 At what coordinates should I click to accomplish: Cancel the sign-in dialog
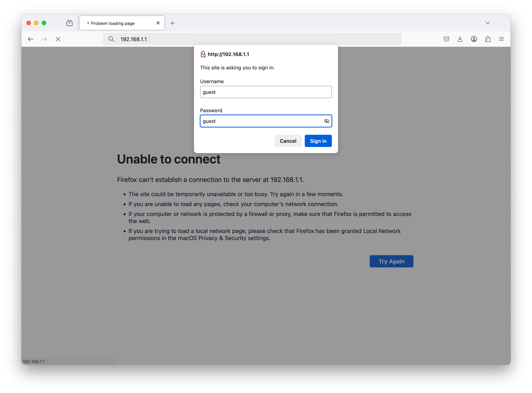(x=288, y=141)
